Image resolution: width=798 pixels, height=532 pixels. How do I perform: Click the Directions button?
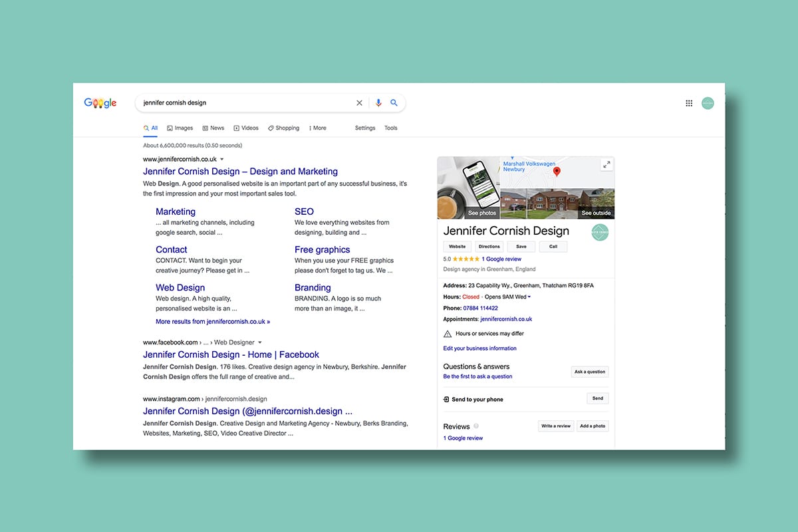[489, 247]
